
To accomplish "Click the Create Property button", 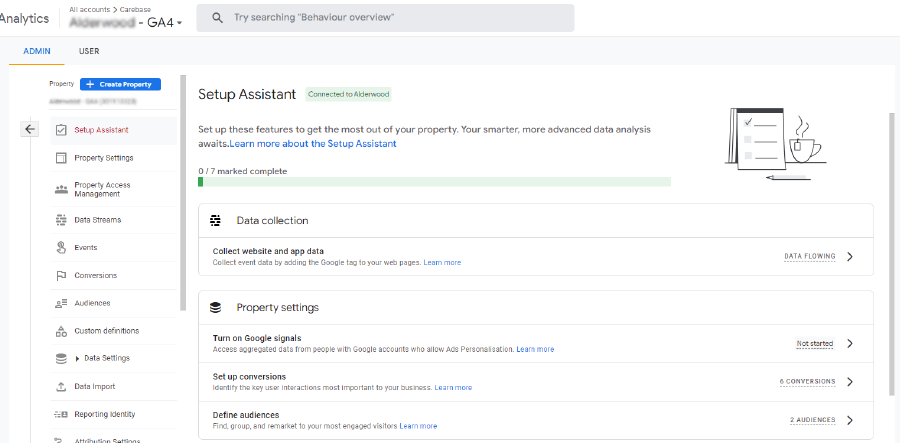I will tap(121, 84).
